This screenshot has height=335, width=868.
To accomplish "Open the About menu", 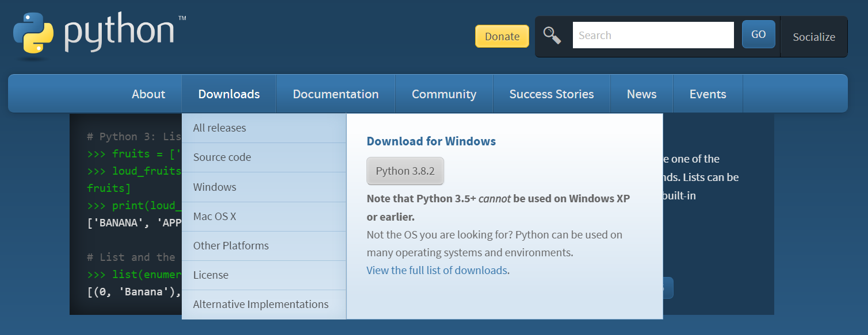I will coord(148,94).
